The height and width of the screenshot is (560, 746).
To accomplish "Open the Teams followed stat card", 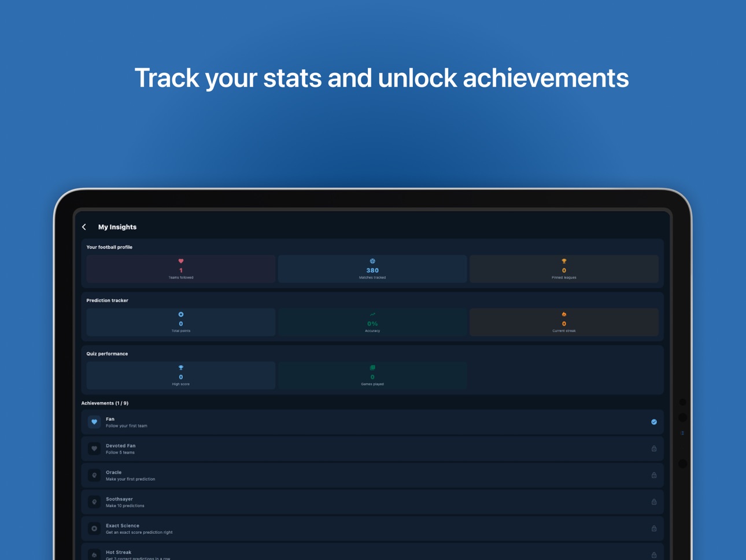I will [x=181, y=269].
